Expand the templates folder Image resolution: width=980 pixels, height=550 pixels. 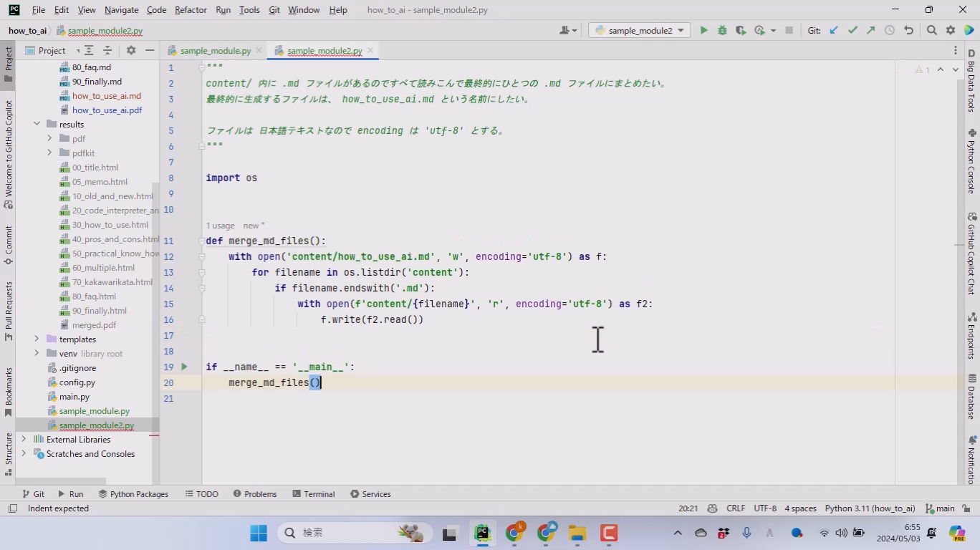click(37, 339)
